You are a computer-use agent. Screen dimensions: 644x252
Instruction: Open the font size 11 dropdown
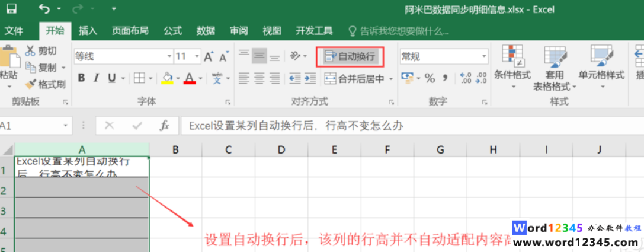pos(197,56)
